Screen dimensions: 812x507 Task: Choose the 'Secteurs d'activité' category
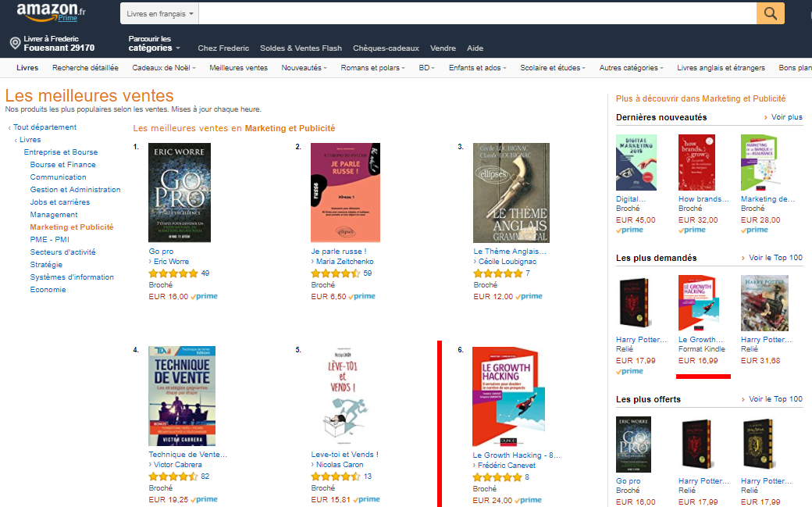coord(62,252)
